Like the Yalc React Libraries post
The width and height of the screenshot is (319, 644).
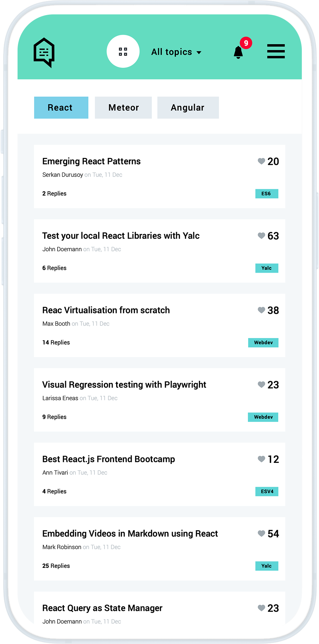point(261,235)
